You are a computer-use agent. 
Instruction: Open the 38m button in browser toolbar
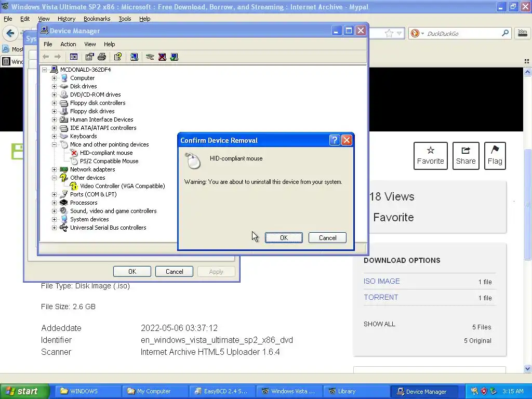pyautogui.click(x=522, y=33)
